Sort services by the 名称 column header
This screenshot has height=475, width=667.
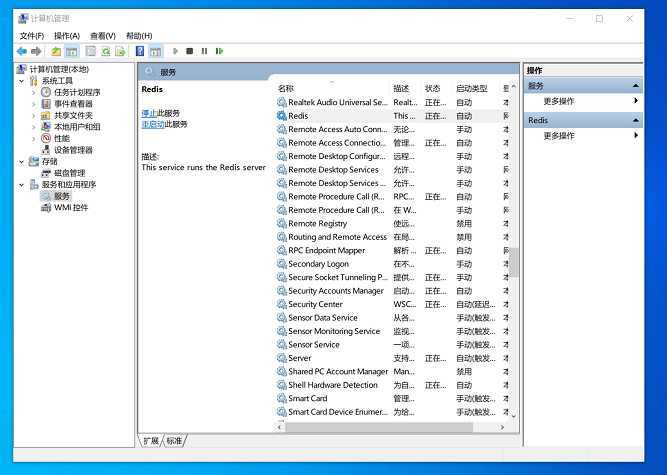click(x=286, y=88)
